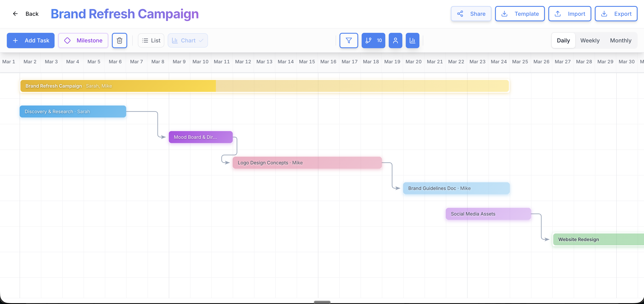Click the Mar 28 date header
644x304 pixels.
pos(584,62)
